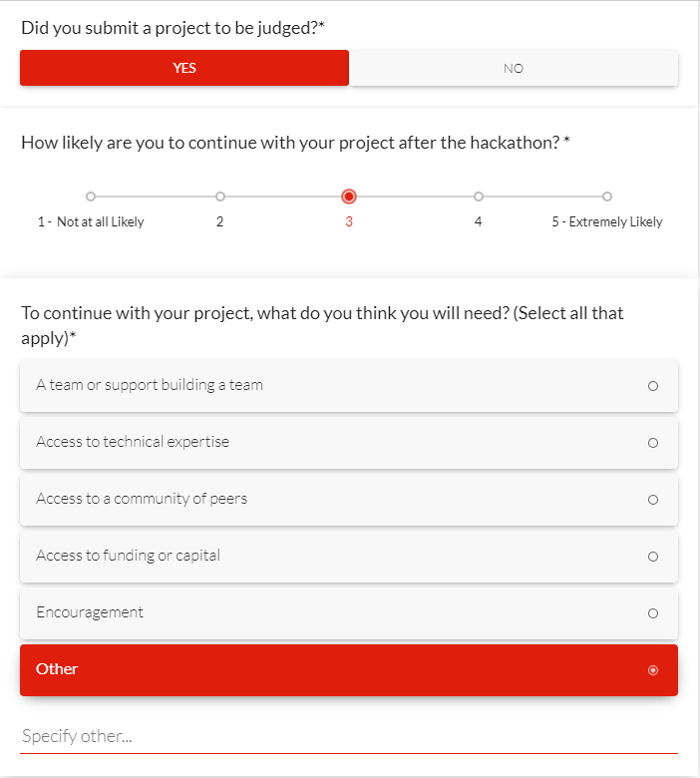Image resolution: width=700 pixels, height=778 pixels.
Task: Choose likelihood rating 2
Action: 220,196
